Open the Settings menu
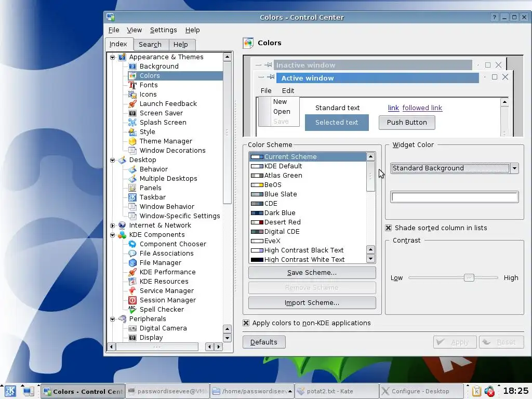This screenshot has width=532, height=399. point(163,30)
